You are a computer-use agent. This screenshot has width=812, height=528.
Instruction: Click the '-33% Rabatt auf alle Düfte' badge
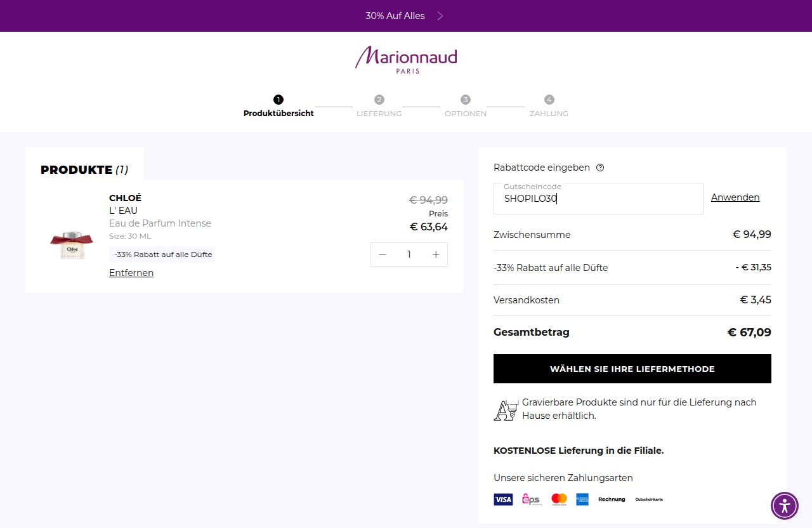[162, 254]
